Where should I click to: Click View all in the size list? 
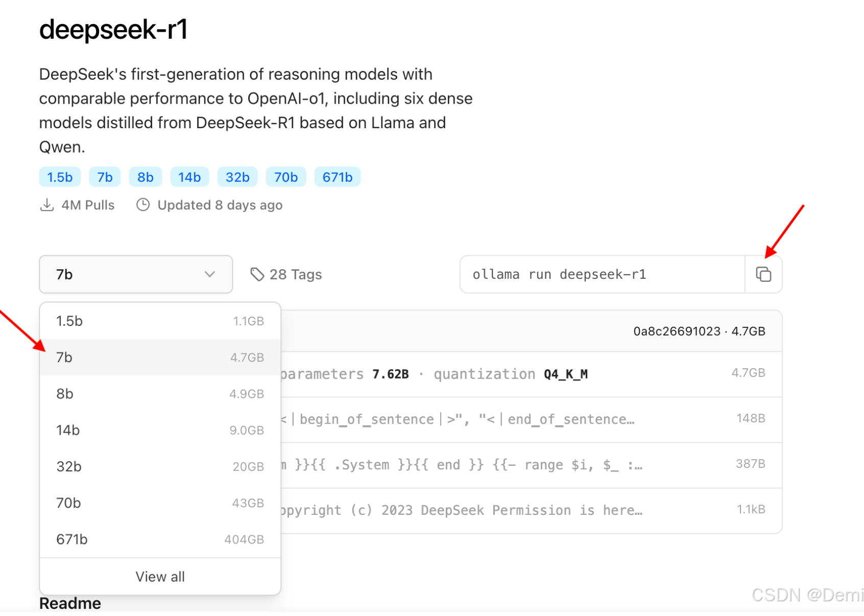click(x=160, y=576)
